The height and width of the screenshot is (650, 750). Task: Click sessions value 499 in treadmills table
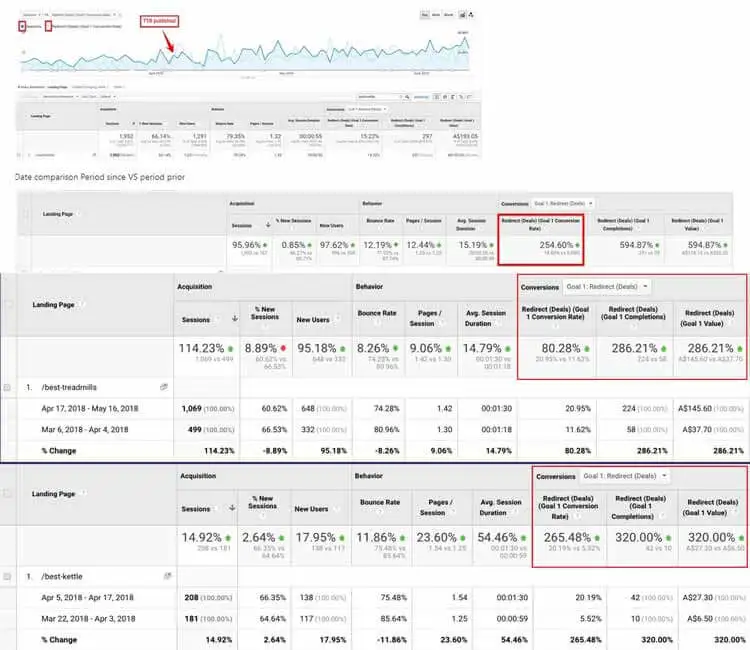(195, 430)
